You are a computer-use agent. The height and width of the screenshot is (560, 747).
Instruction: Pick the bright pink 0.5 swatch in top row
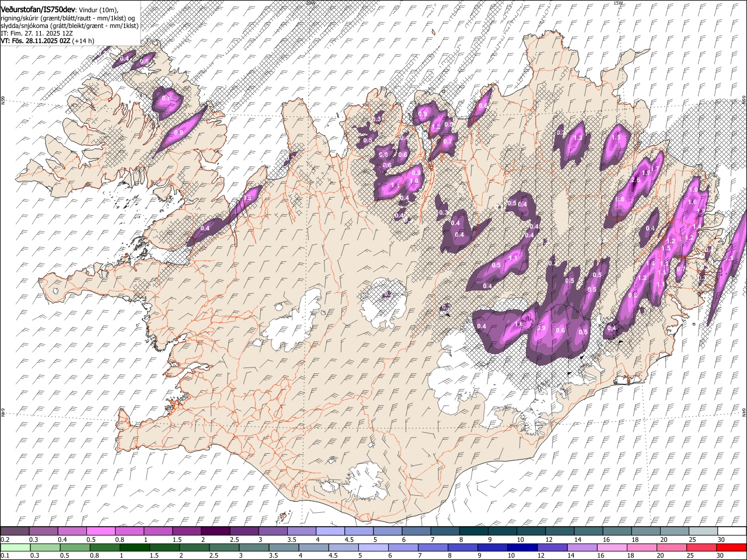(100, 531)
